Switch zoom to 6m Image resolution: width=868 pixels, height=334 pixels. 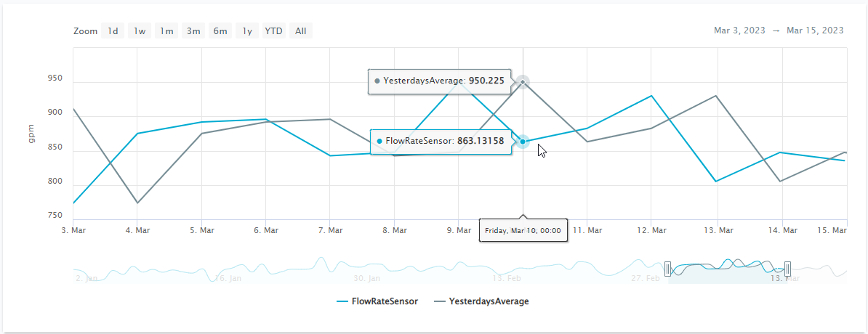point(220,31)
